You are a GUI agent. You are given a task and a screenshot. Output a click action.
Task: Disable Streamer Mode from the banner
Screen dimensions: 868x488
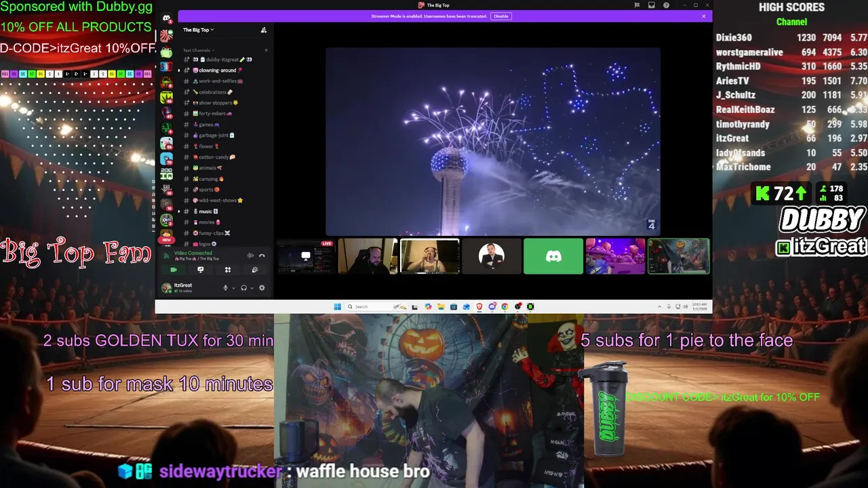[500, 16]
